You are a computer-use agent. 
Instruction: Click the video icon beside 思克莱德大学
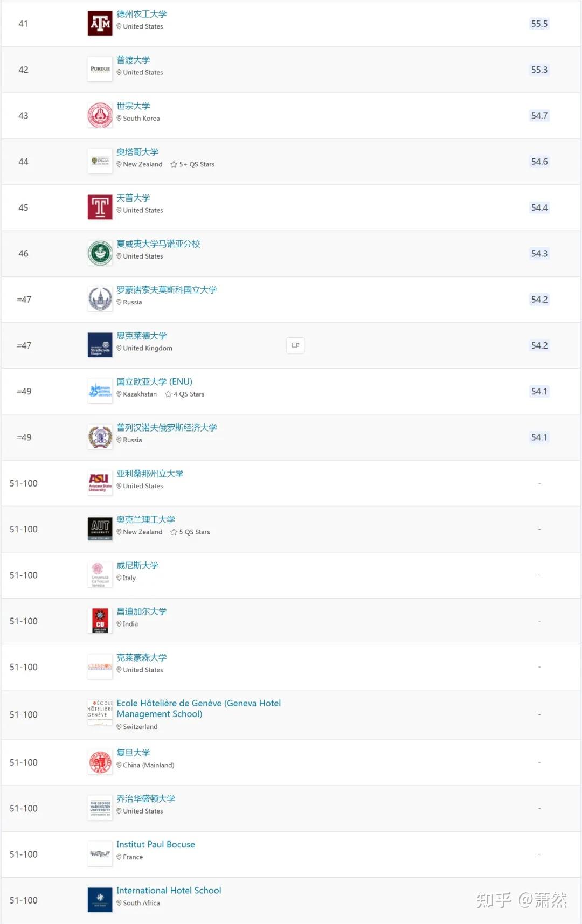295,345
